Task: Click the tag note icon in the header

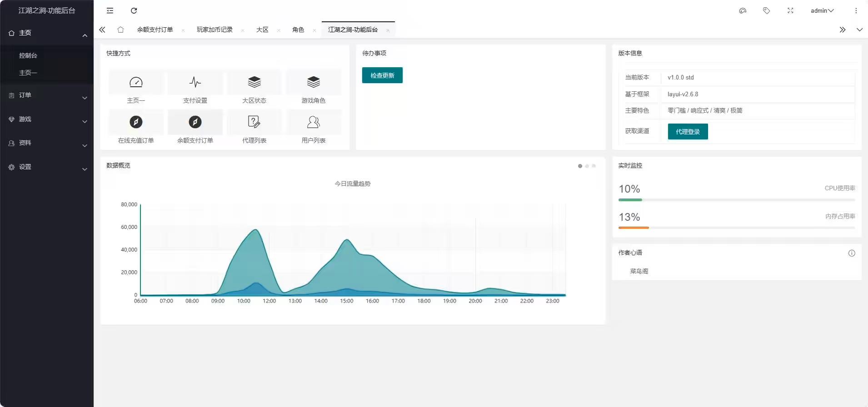Action: tap(766, 10)
